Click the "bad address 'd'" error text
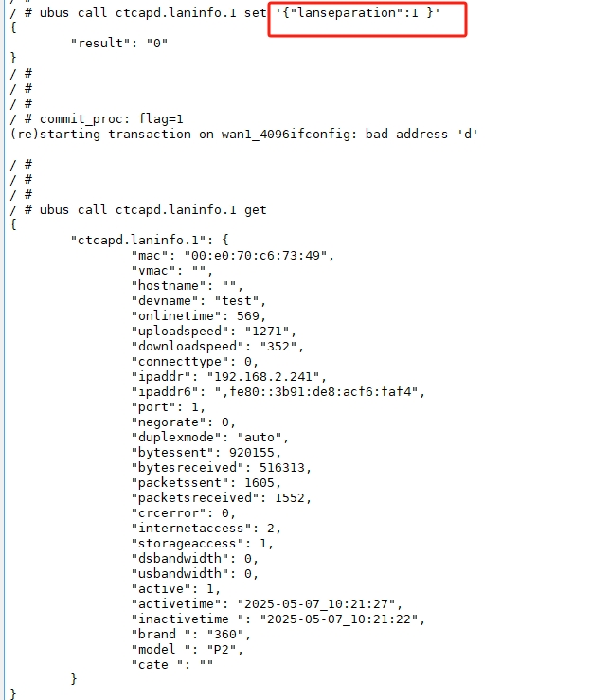Screen dimensions: 609x700 [x=421, y=135]
